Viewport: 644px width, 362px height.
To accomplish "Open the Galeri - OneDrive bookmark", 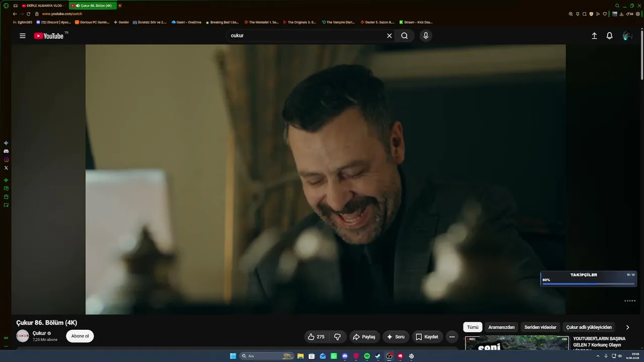I will click(x=186, y=22).
